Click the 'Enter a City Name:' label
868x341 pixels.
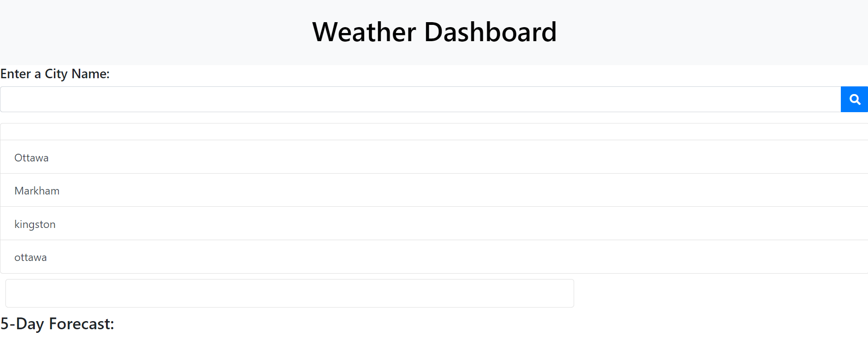(x=55, y=74)
